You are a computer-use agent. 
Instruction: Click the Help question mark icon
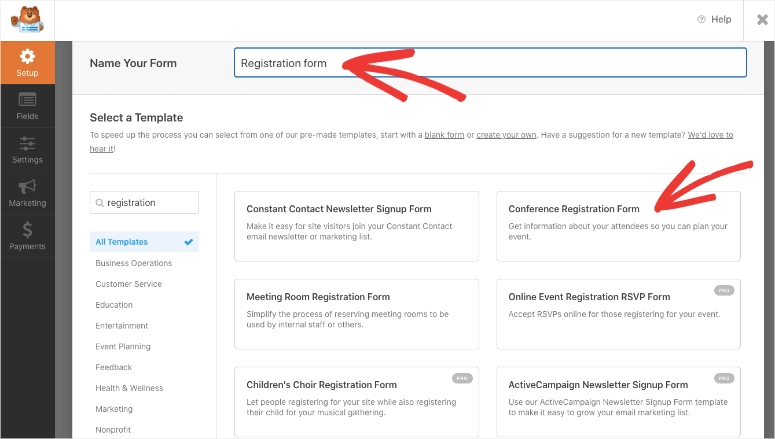coord(701,20)
